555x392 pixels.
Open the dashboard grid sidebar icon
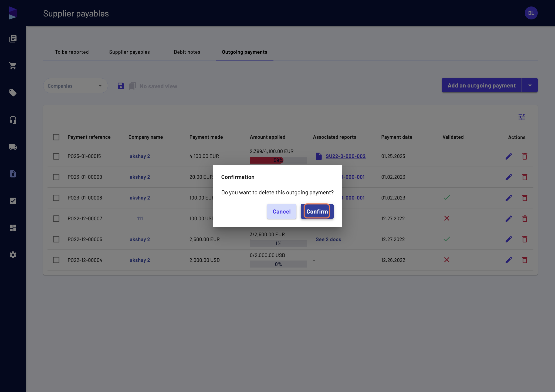coord(13,228)
